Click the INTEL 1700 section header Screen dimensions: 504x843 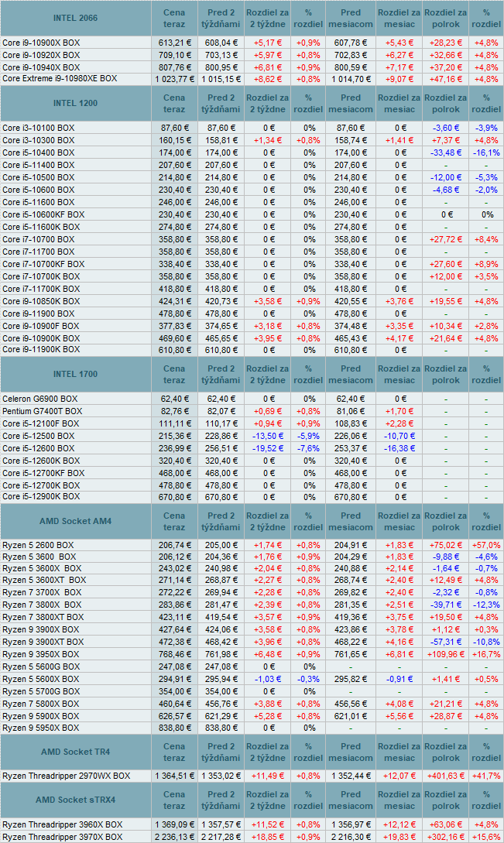(75, 374)
